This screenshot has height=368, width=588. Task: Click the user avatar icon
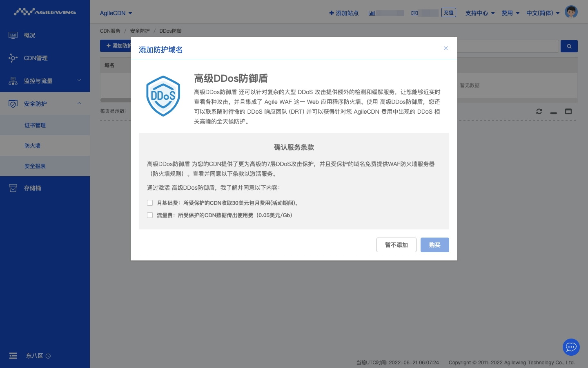571,12
